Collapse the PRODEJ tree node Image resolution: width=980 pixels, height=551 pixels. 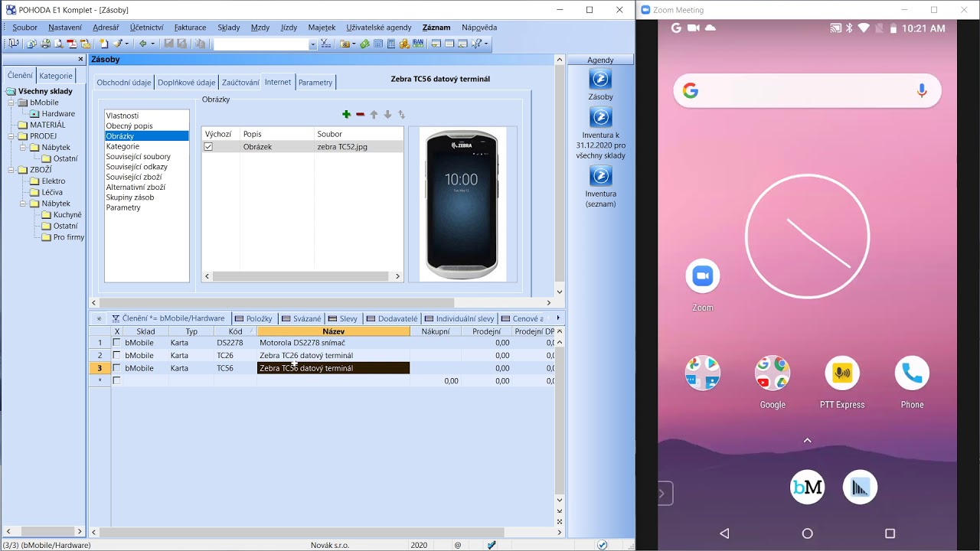click(11, 136)
